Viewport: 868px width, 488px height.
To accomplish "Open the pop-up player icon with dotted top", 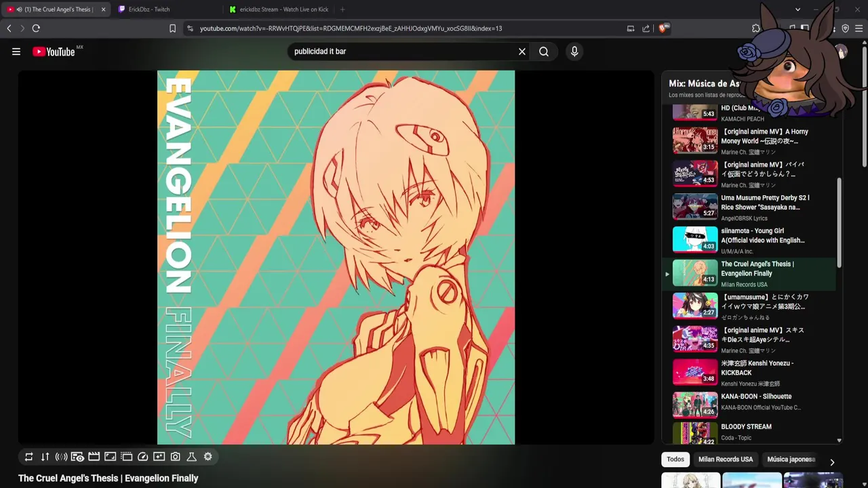I will pos(126,457).
